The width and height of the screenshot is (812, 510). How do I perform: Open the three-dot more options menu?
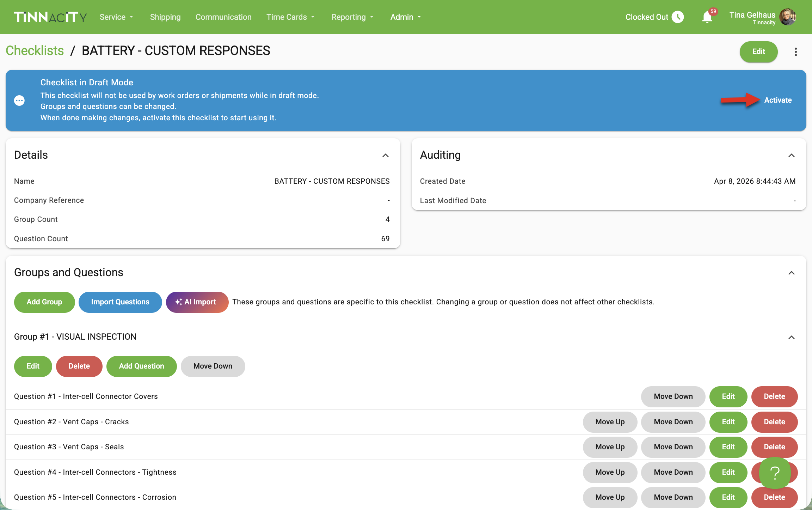pos(795,52)
